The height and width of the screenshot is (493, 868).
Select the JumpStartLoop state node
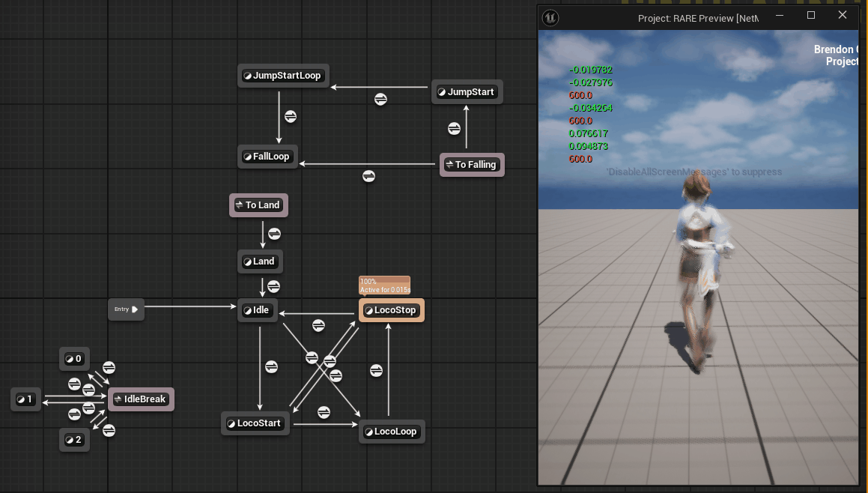283,76
